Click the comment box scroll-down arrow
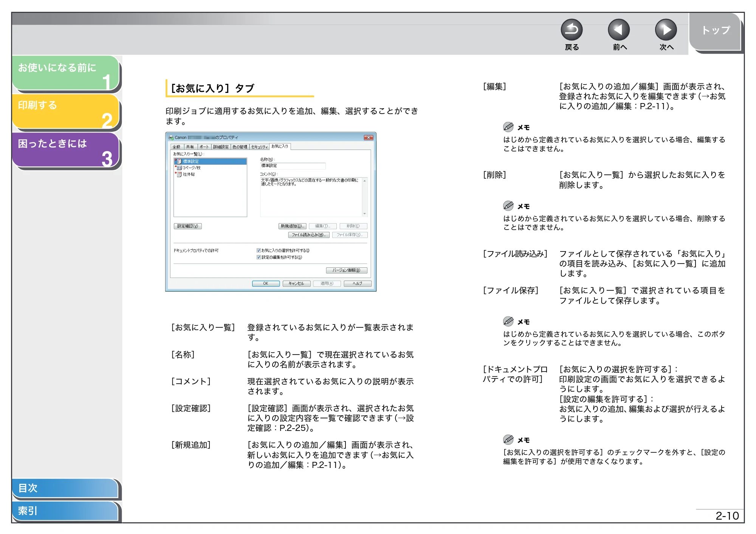756x534 pixels. pyautogui.click(x=365, y=214)
